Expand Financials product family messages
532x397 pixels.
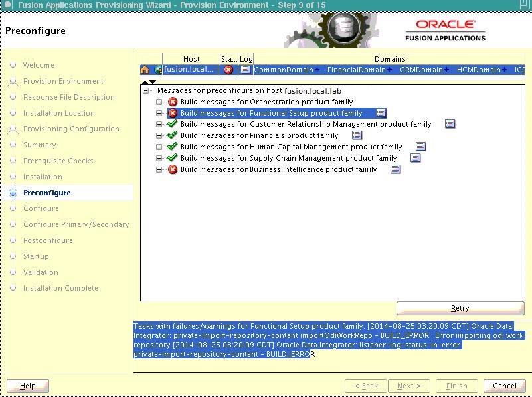click(x=159, y=135)
